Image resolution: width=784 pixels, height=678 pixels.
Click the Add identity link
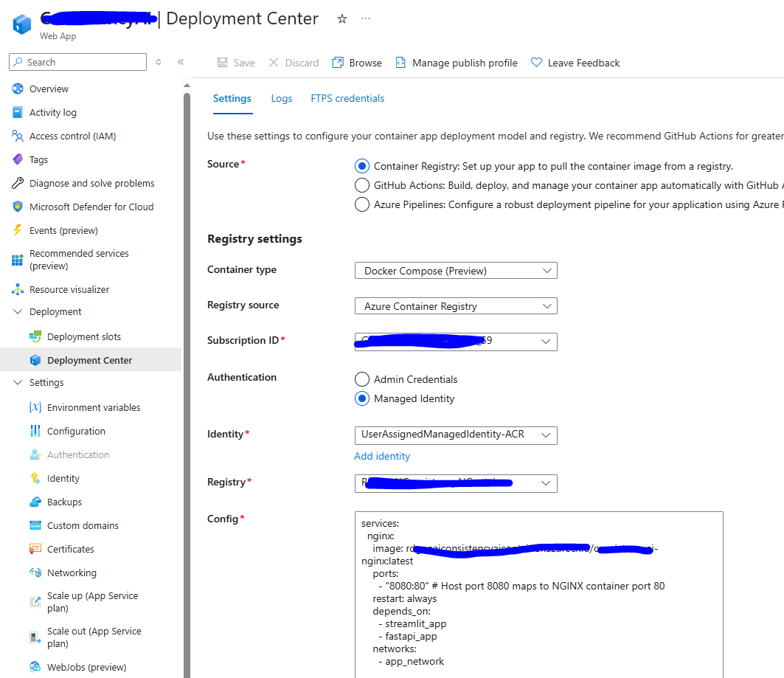click(x=381, y=456)
